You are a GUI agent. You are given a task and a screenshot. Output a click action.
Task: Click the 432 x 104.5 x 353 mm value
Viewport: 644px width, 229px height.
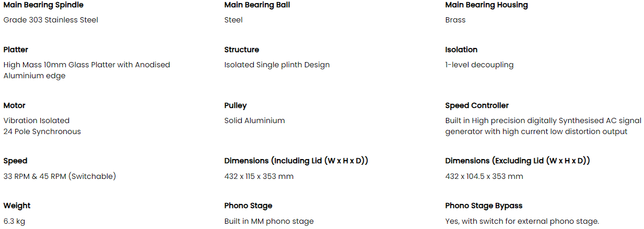pyautogui.click(x=484, y=176)
